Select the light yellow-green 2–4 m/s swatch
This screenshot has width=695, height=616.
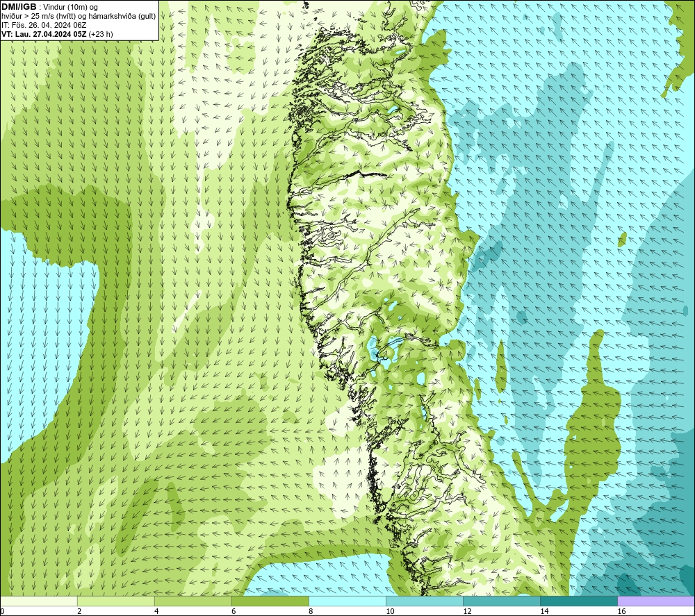115,601
